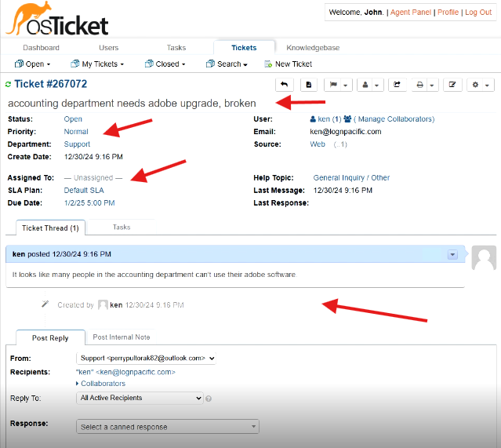This screenshot has height=448, width=501.
Task: Open the gear more options dropdown
Action: 481,85
